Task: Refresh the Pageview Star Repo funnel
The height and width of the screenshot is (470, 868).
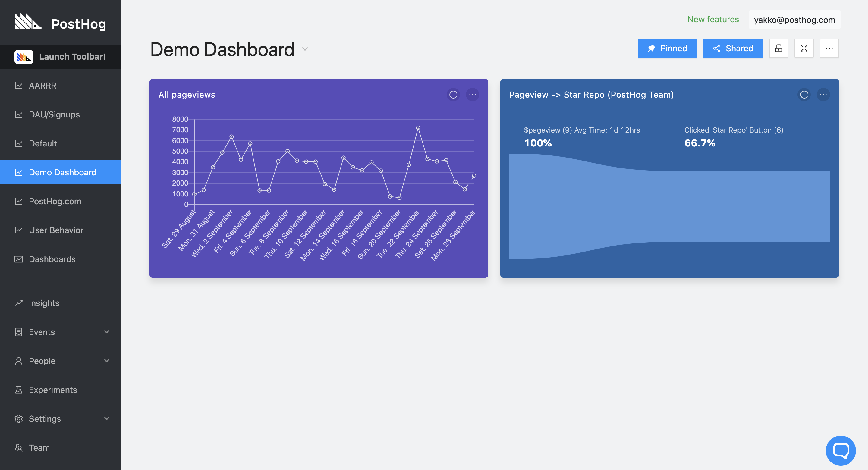Action: [804, 95]
